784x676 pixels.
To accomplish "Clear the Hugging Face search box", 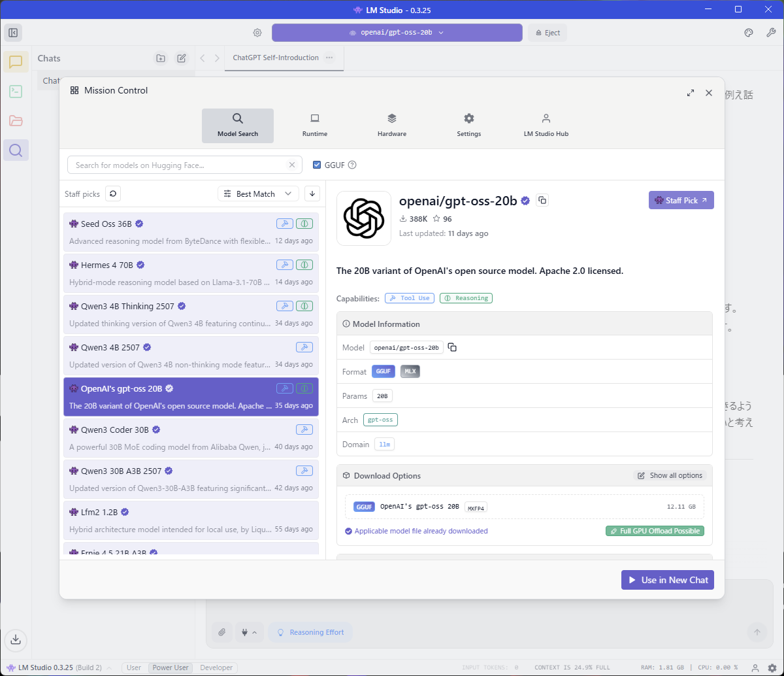I will (292, 165).
